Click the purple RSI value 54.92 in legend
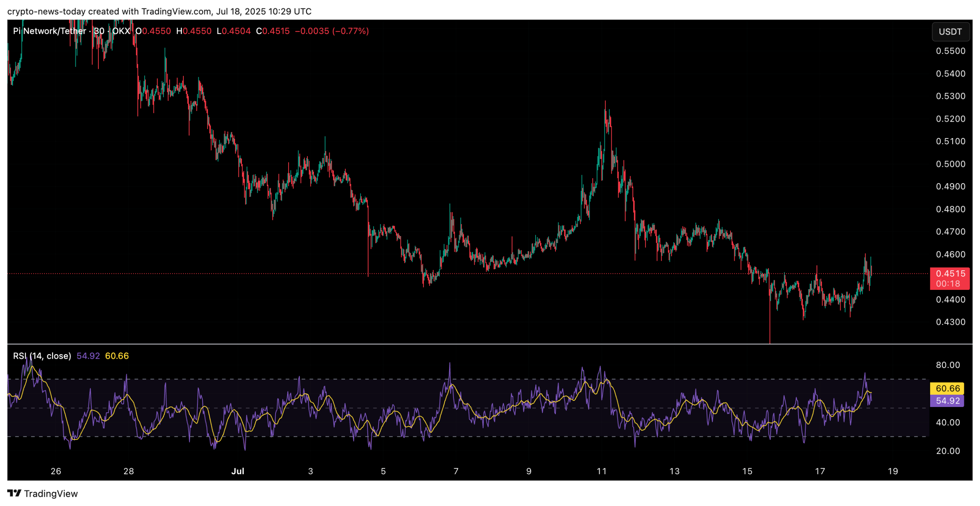 (88, 356)
